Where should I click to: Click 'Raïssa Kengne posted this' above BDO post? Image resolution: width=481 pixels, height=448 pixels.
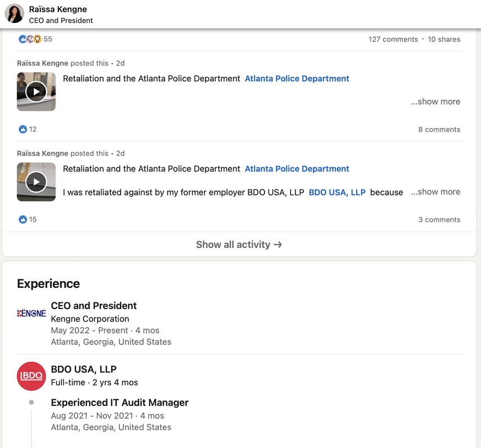point(63,153)
